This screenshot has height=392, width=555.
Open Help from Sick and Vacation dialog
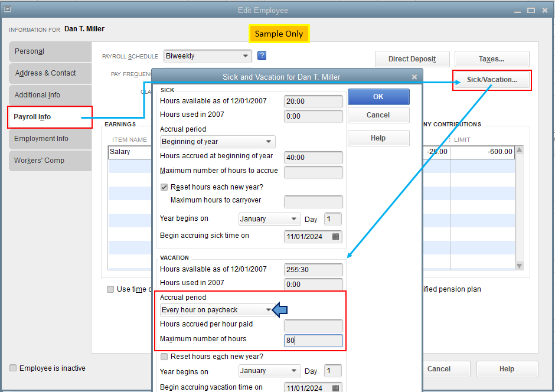pyautogui.click(x=378, y=138)
